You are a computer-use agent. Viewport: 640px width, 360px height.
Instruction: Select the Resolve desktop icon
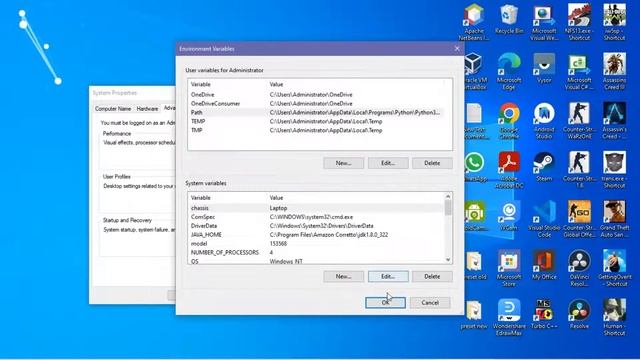tap(579, 314)
